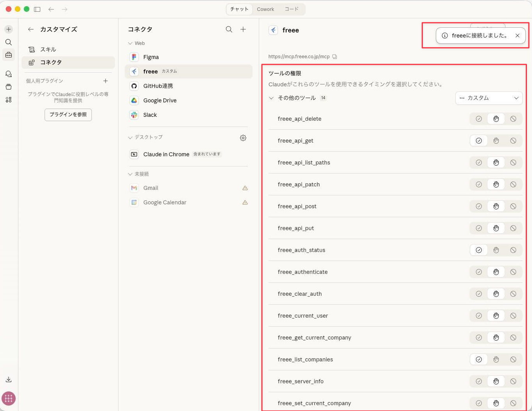Click the Google Calendar warning triangle icon

(245, 202)
